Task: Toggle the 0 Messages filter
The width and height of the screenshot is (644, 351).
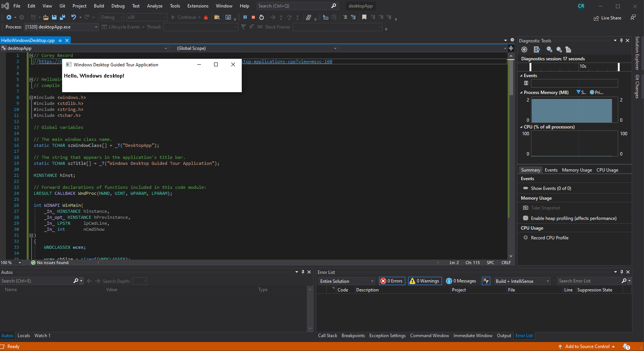Action: 461,281
